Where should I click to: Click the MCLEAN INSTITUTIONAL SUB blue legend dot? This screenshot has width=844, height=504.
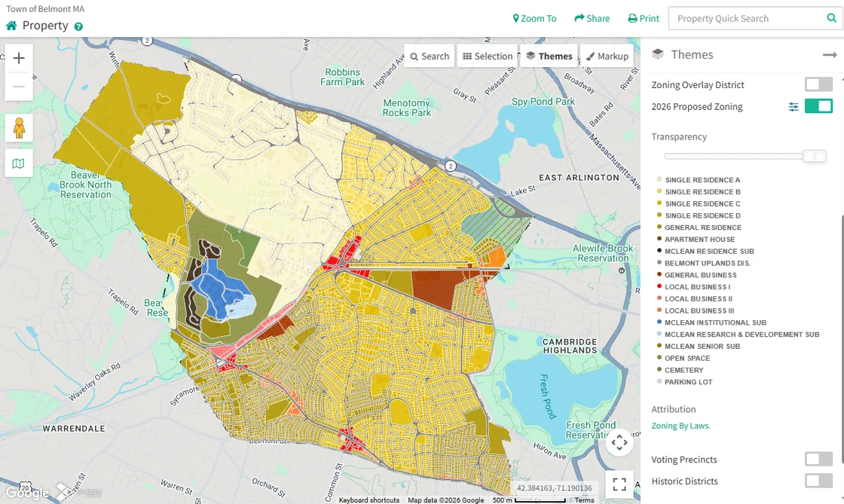click(x=659, y=322)
